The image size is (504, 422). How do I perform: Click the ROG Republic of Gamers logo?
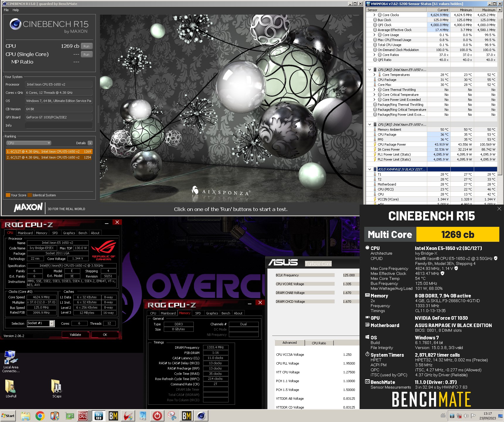point(103,251)
